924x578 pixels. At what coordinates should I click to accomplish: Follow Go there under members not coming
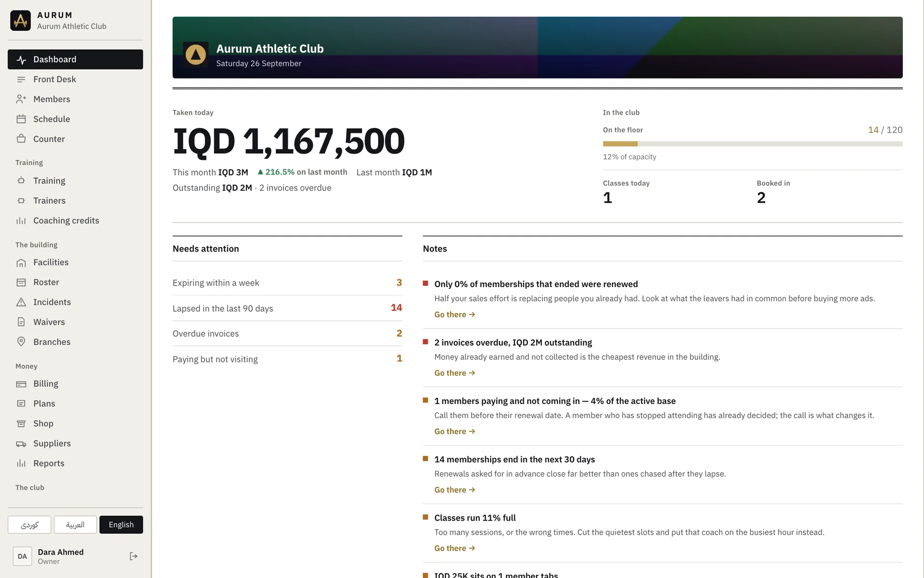[455, 432]
